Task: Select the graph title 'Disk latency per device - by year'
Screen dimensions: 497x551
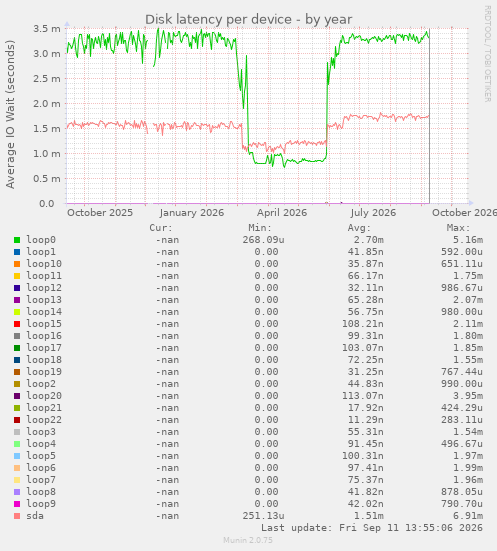Action: pos(248,20)
